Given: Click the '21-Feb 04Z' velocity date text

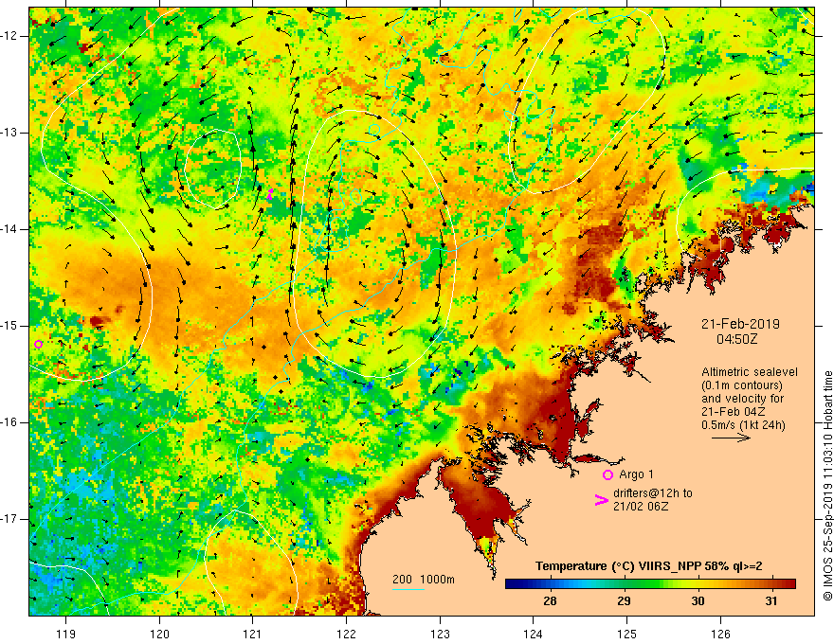Looking at the screenshot, I should (x=730, y=412).
